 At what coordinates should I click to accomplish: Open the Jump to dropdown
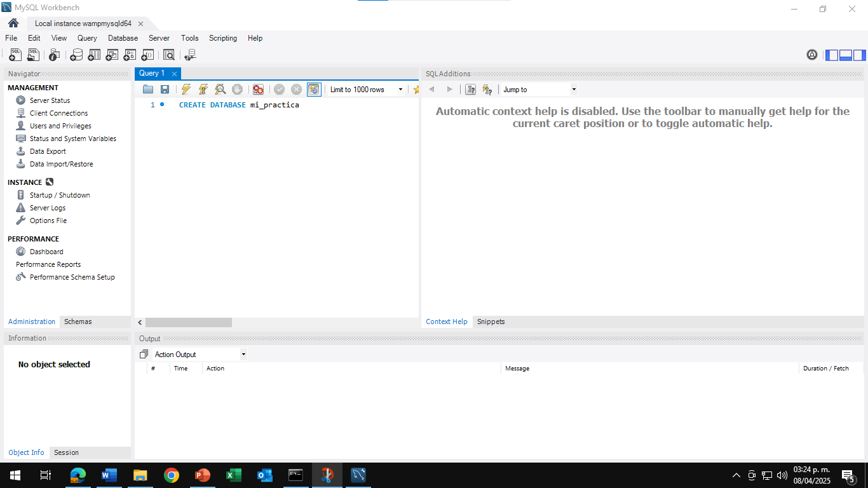coord(539,90)
